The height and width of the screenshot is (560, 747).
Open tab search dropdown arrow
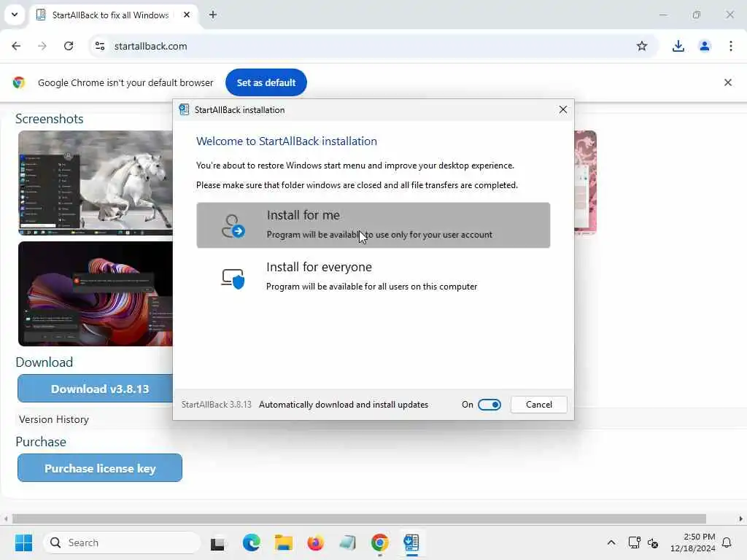pyautogui.click(x=15, y=15)
